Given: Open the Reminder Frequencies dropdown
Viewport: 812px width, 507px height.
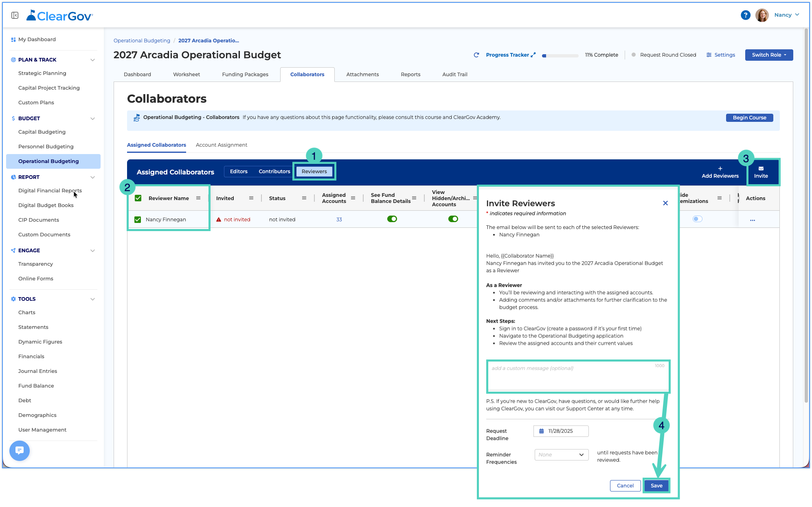Looking at the screenshot, I should pyautogui.click(x=561, y=454).
